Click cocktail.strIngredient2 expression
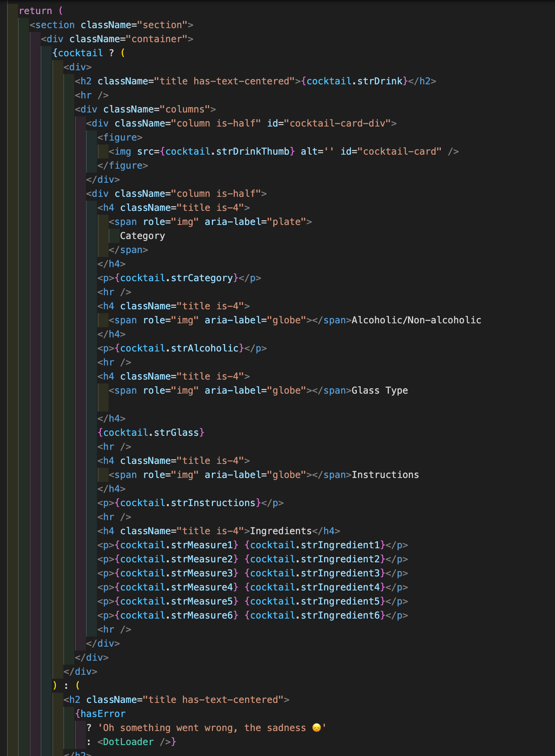The height and width of the screenshot is (756, 555). coord(315,559)
